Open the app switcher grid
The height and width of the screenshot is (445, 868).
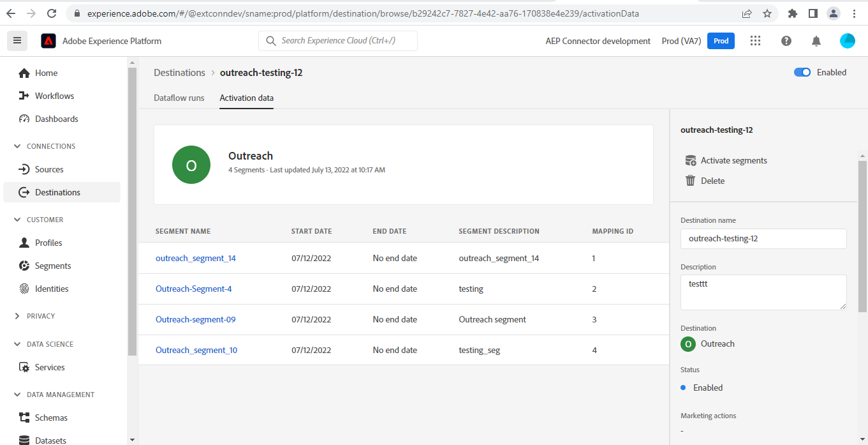click(756, 41)
